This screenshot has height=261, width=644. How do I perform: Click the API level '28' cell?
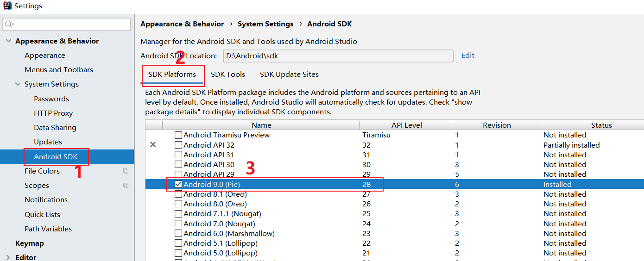[366, 184]
